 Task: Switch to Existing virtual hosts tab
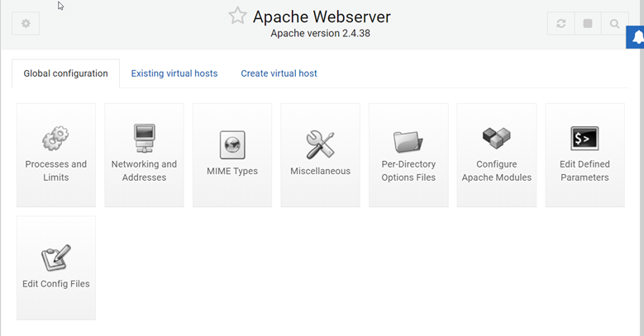click(x=174, y=73)
